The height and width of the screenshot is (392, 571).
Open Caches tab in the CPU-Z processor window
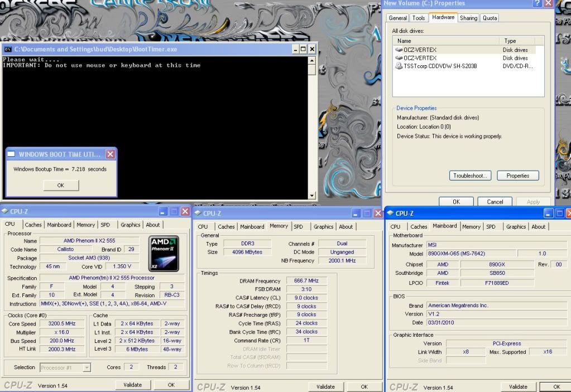(33, 225)
